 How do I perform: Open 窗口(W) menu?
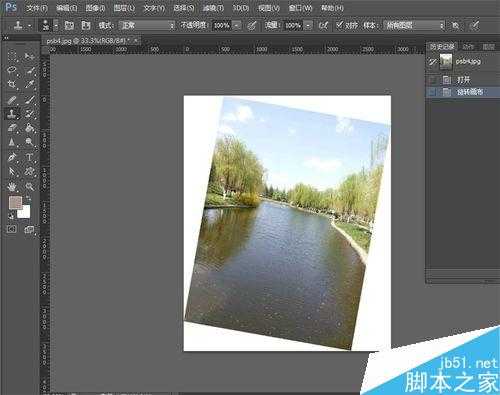coord(300,8)
